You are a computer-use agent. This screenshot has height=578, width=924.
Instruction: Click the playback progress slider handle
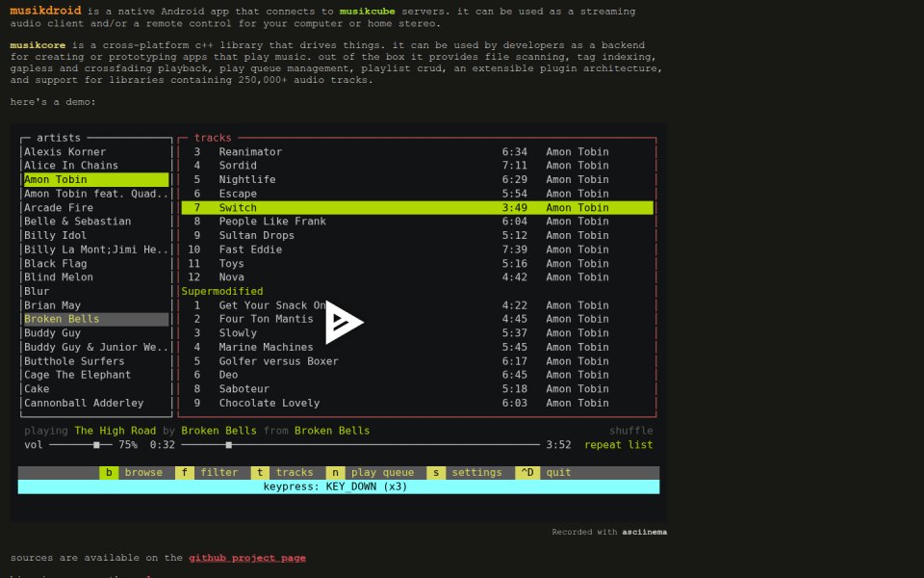(229, 445)
